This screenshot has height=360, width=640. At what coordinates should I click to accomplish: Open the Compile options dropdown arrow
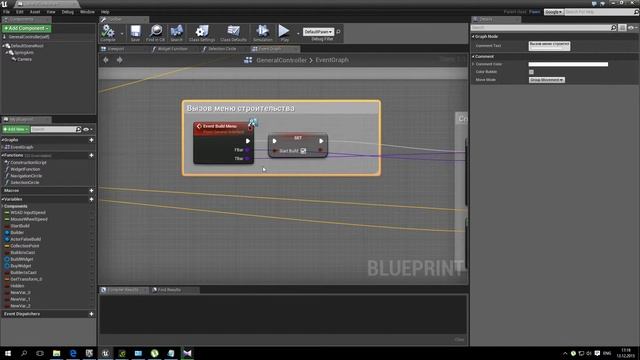tap(122, 33)
